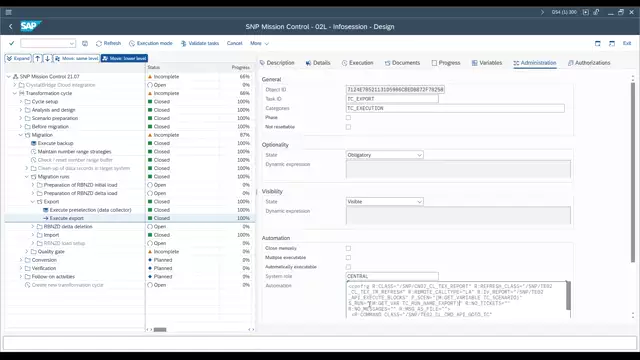Expand the Analysis and design folder
The image size is (640, 360).
(21, 110)
